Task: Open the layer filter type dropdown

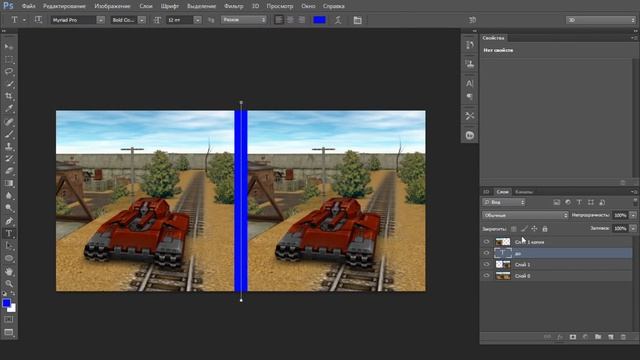Action: point(504,202)
